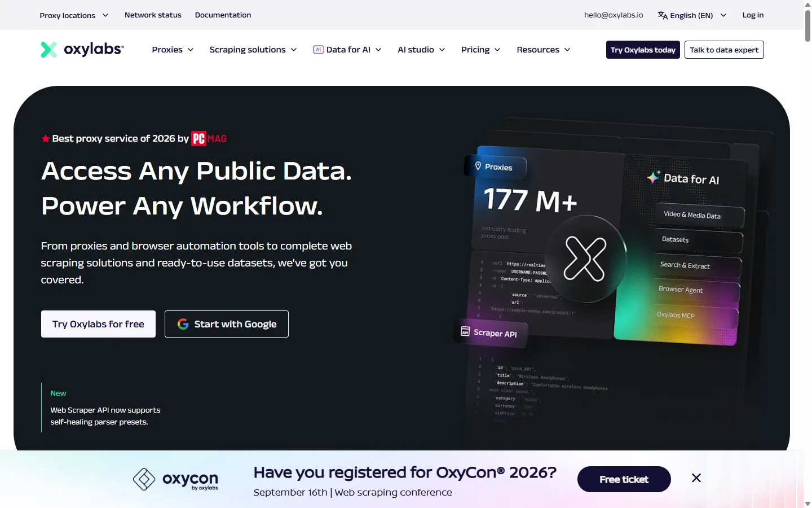Click the Browser Agent card

pos(695,291)
